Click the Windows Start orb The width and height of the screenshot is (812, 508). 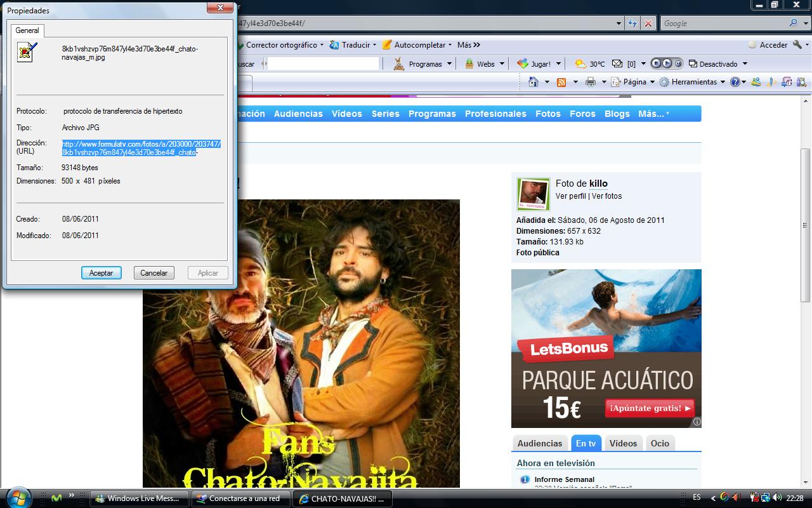18,498
